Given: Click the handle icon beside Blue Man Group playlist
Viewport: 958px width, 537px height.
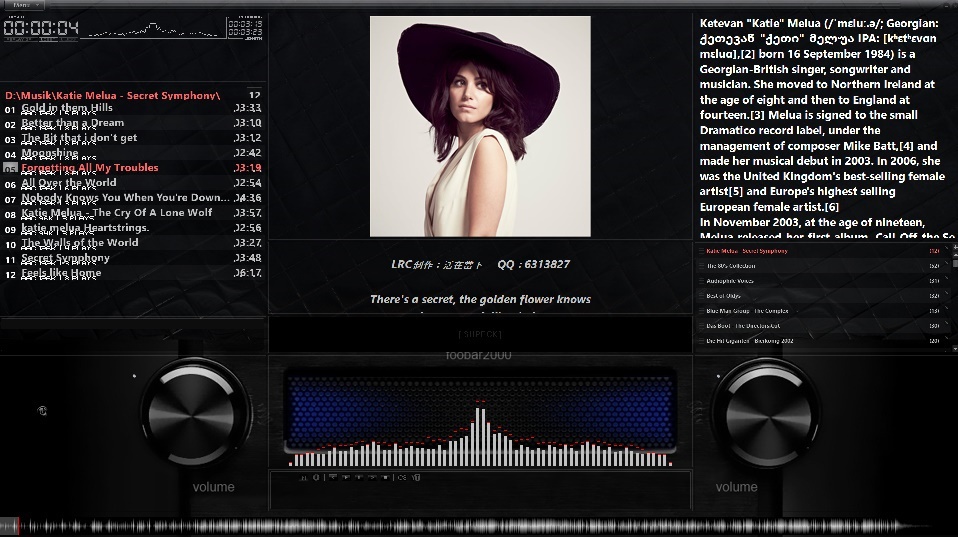Looking at the screenshot, I should click(x=701, y=311).
